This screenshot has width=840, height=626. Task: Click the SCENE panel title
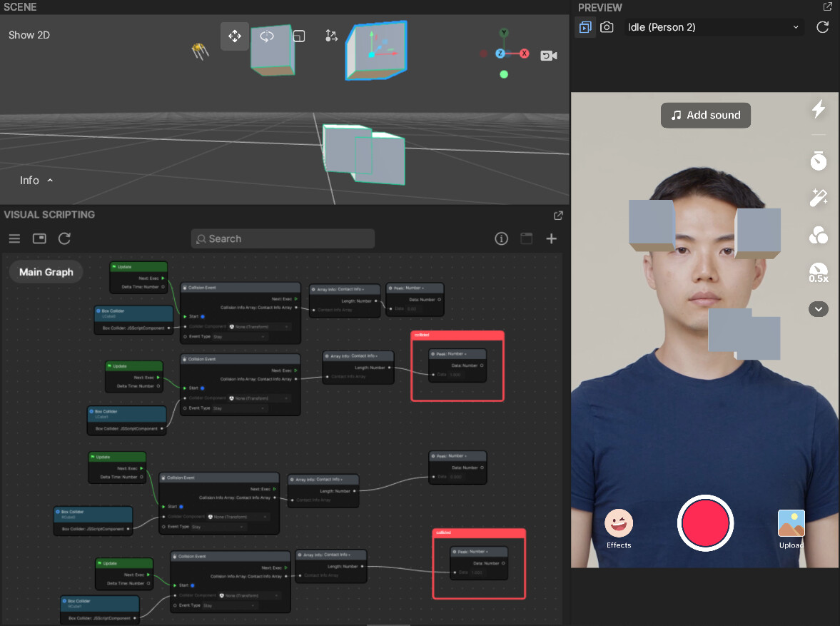tap(21, 7)
